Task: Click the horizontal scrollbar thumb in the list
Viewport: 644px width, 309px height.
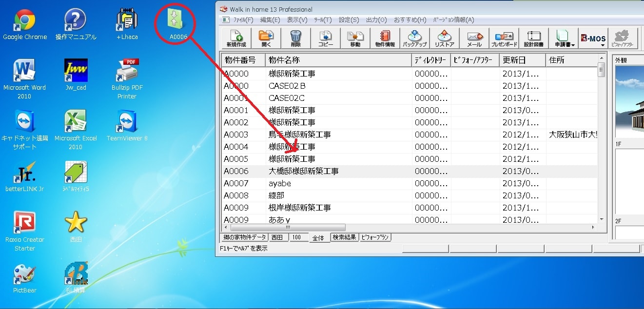Action: click(x=288, y=227)
